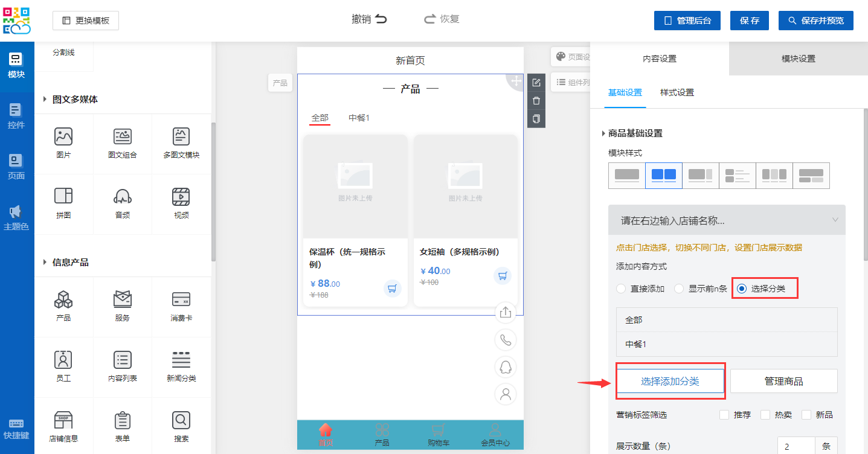868x454 pixels.
Task: Click the 展示数量 number input field
Action: (796, 447)
